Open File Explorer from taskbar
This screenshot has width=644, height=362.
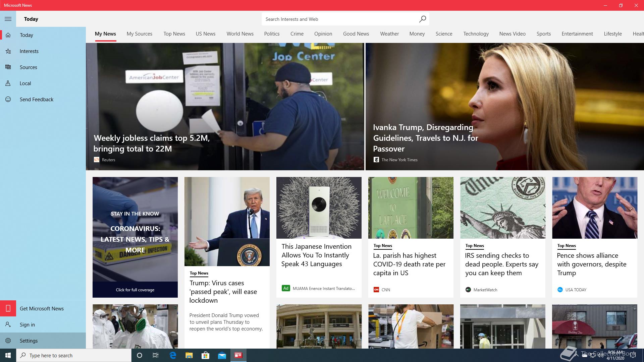tap(189, 355)
